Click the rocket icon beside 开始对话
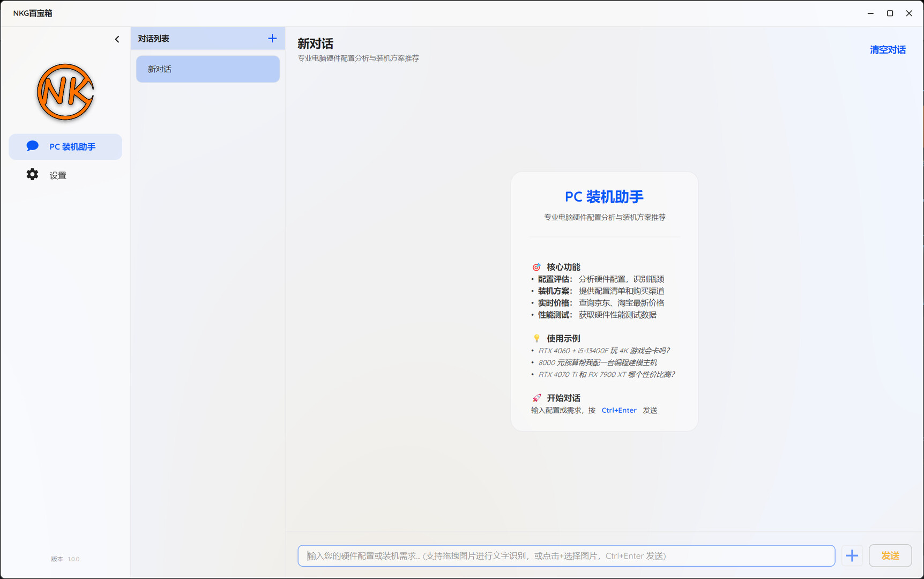 [536, 398]
